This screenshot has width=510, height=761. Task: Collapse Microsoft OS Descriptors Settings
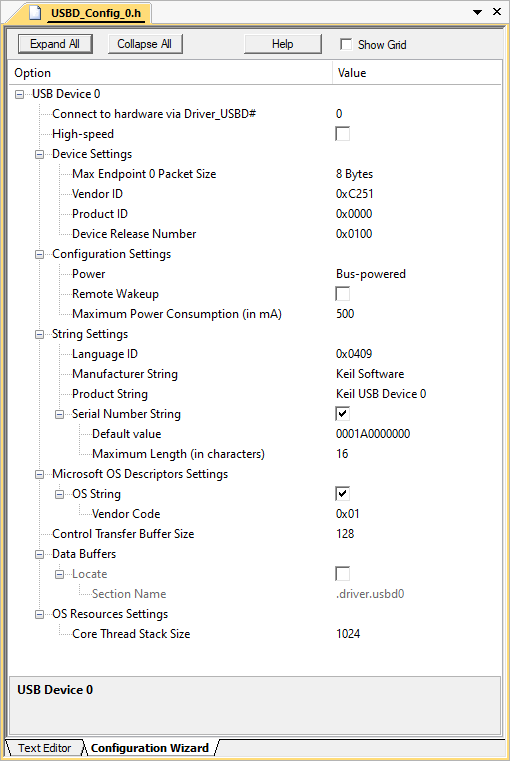pos(39,474)
